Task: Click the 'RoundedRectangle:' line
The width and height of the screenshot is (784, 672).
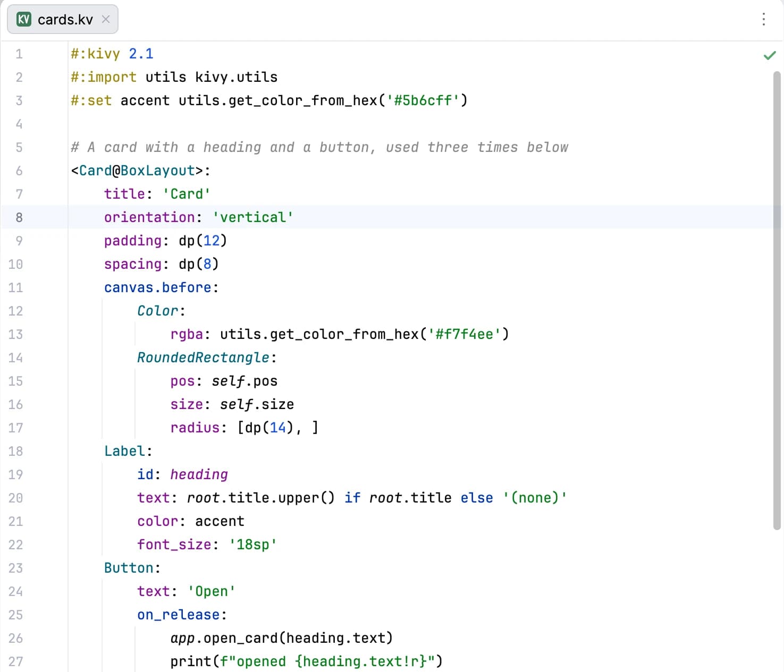Action: [x=207, y=358]
